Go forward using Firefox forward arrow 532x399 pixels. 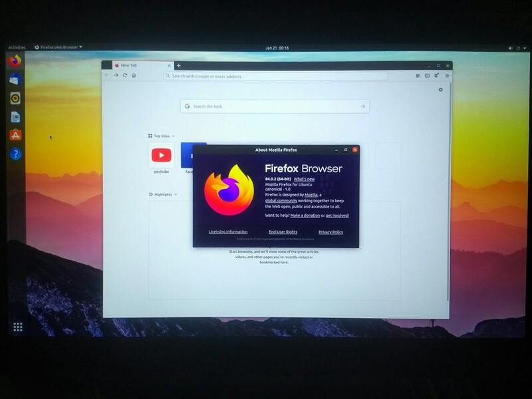tap(116, 75)
